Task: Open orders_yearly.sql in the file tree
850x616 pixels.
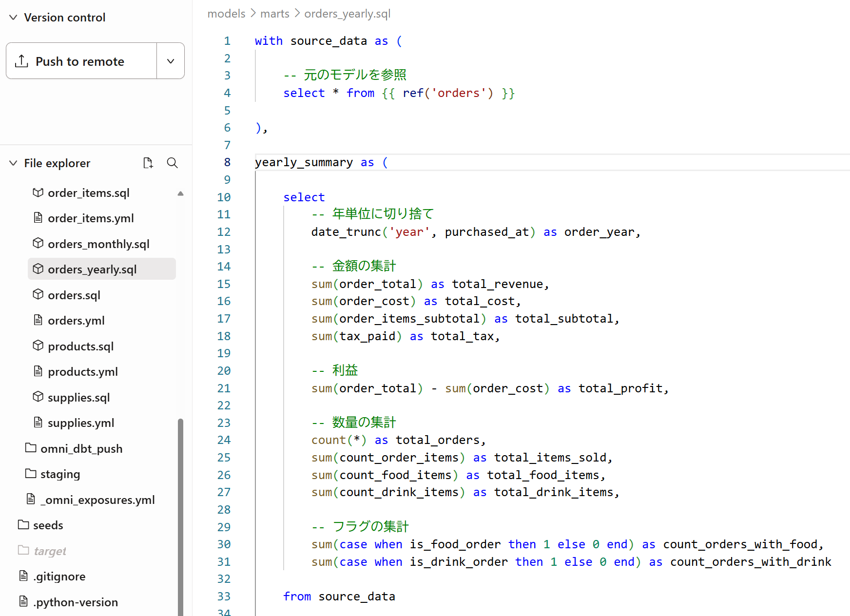Action: click(92, 269)
